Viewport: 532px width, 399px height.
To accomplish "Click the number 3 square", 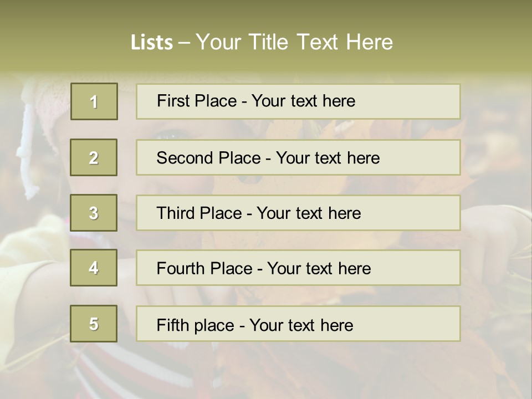I will tap(94, 213).
